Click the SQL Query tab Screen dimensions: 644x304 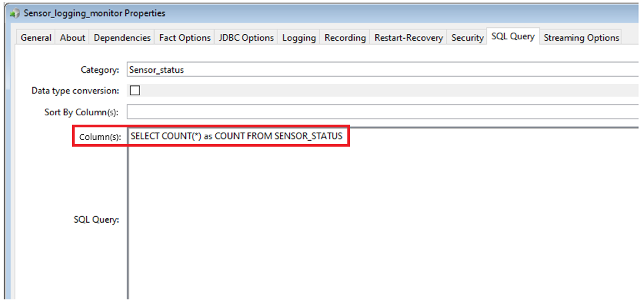[x=513, y=37]
